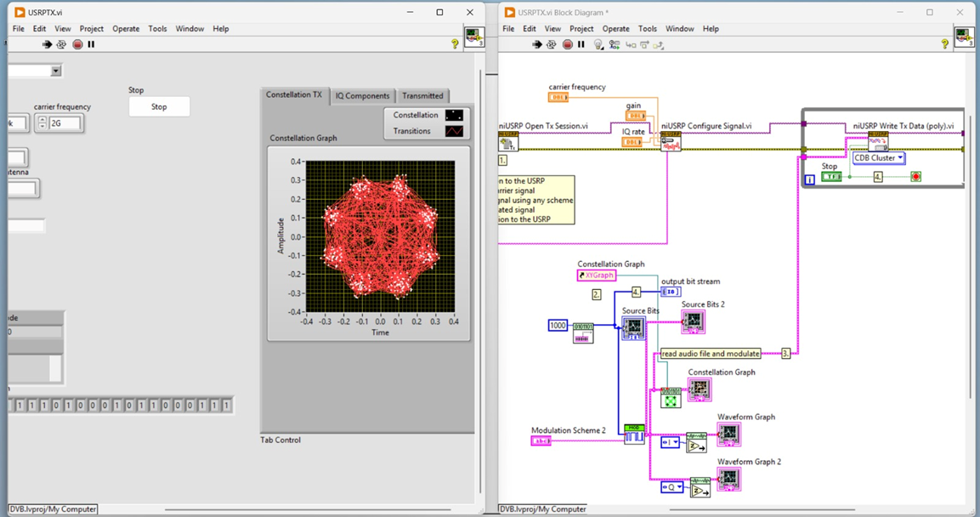980x517 pixels.
Task: Select niUSRP Write Tx Data node
Action: tap(878, 141)
